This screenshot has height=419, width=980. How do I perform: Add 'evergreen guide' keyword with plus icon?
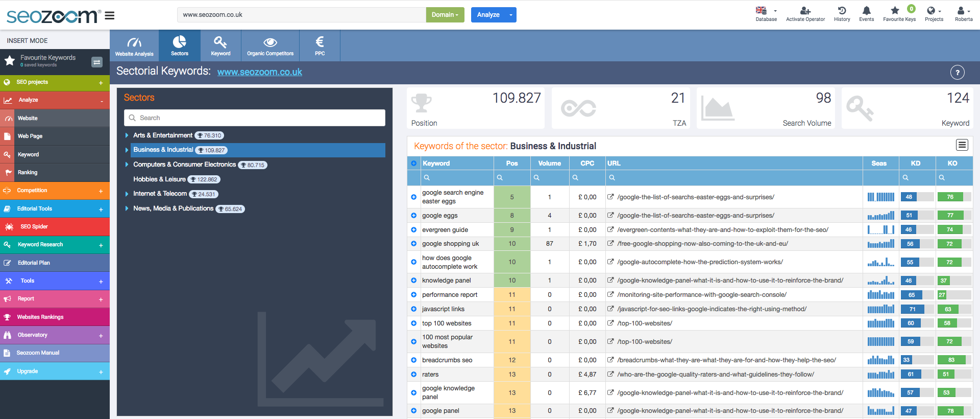[x=413, y=230]
